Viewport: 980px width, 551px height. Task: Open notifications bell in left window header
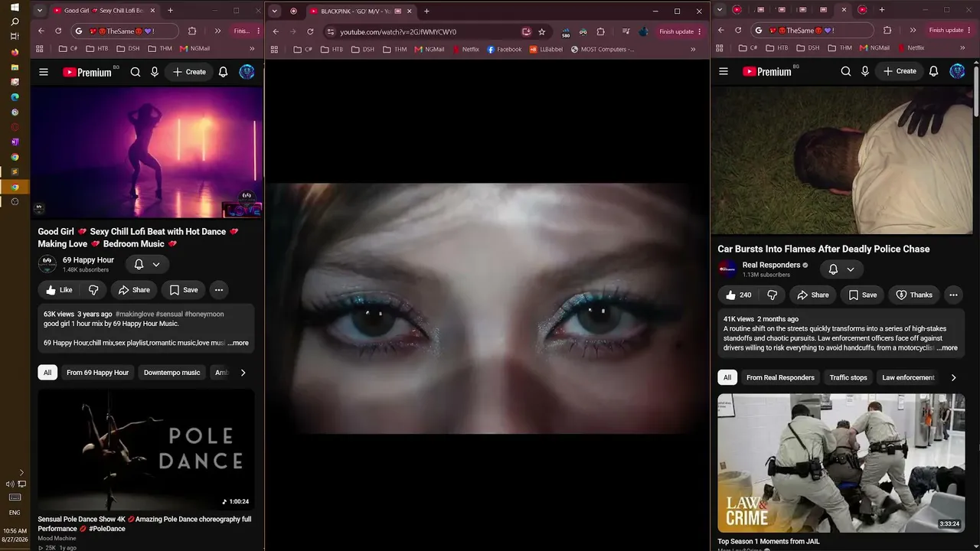[223, 72]
